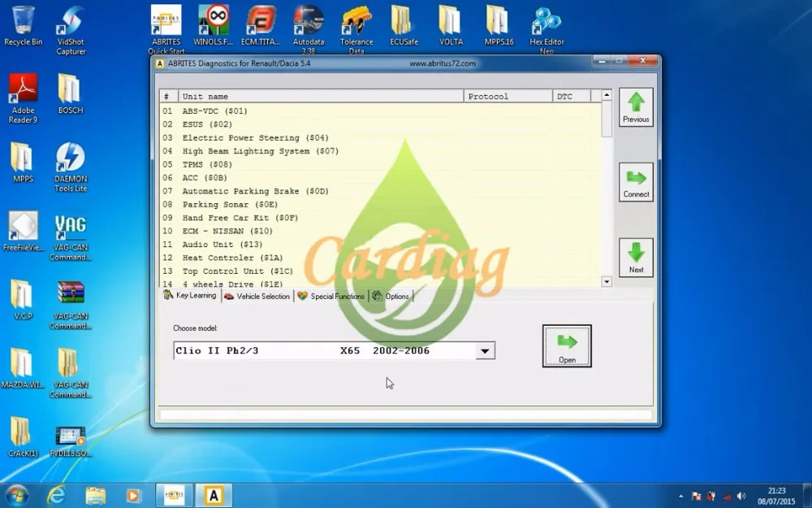The height and width of the screenshot is (508, 812).
Task: Select the ECM TITANIUM desktop shortcut
Action: pos(261,26)
